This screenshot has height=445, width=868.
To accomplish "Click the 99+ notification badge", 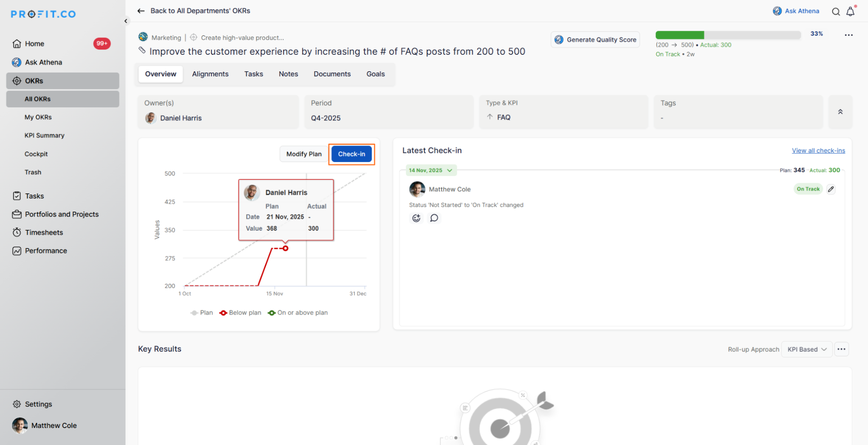I will [102, 43].
